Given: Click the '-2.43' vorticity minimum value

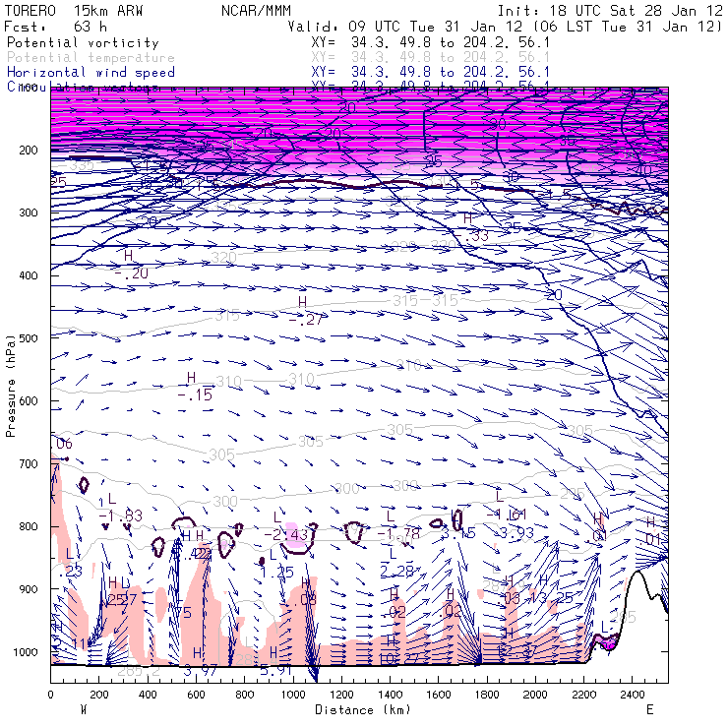Looking at the screenshot, I should (x=286, y=535).
